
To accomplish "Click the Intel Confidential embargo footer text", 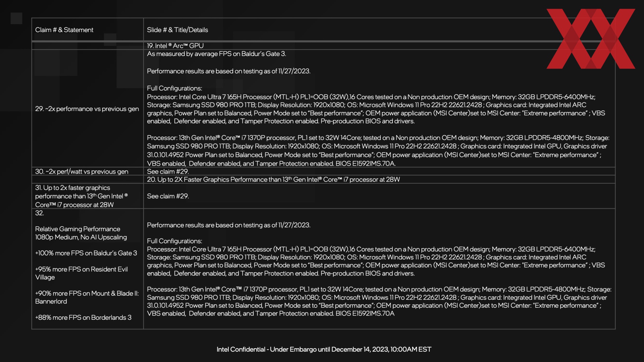I will [324, 349].
